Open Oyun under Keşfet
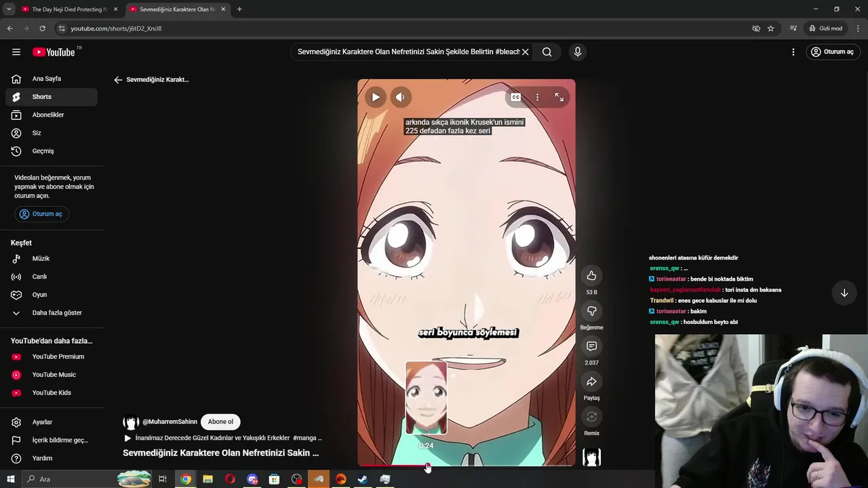The width and height of the screenshot is (868, 488). point(52,295)
